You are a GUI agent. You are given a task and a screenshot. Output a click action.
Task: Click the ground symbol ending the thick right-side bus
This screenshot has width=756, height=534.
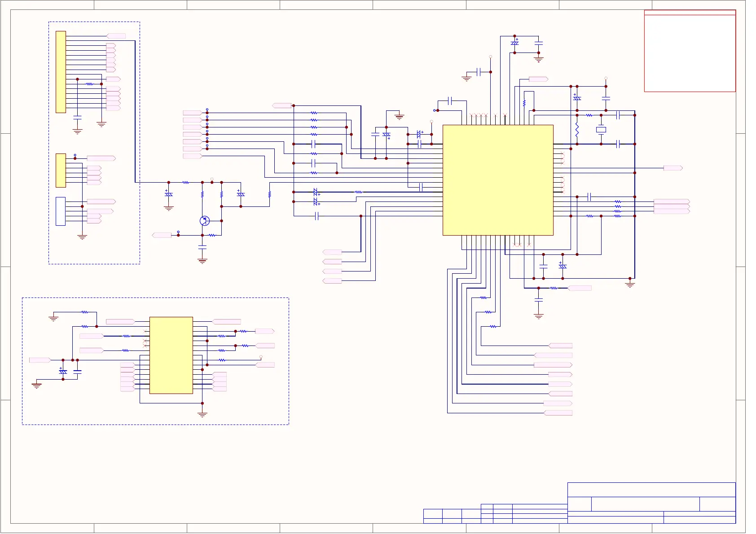(630, 285)
